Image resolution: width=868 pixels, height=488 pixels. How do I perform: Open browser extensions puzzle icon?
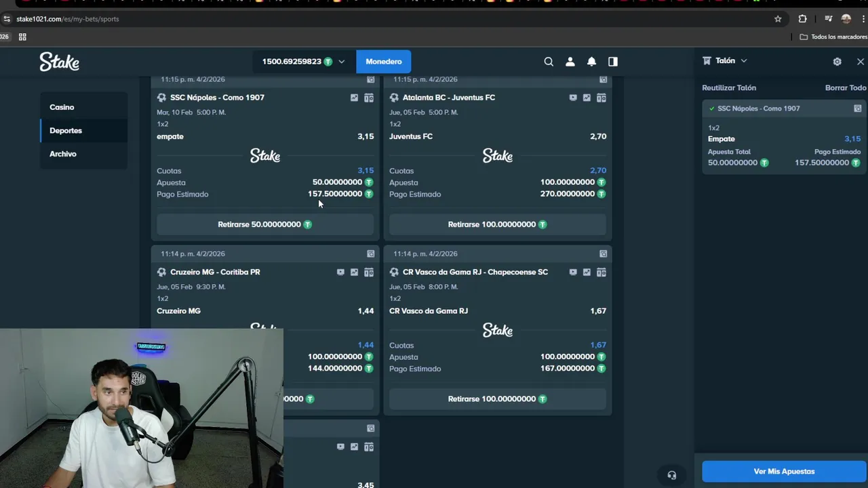(x=802, y=19)
